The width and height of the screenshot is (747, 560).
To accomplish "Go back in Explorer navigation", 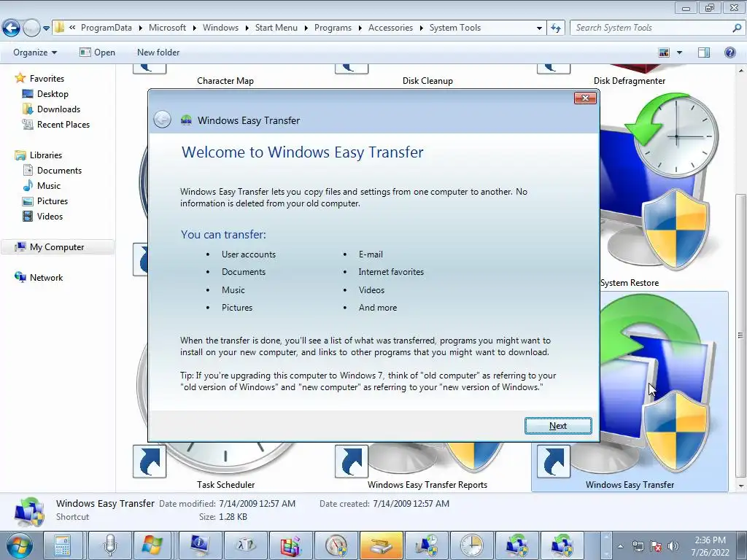I will tap(12, 28).
